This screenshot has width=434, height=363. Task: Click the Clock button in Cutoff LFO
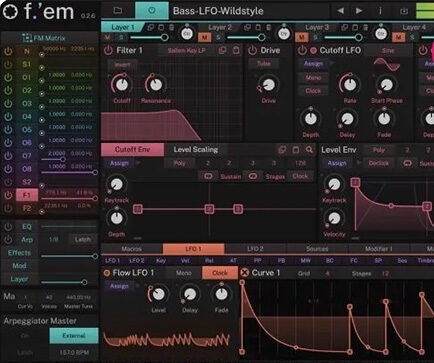[313, 90]
